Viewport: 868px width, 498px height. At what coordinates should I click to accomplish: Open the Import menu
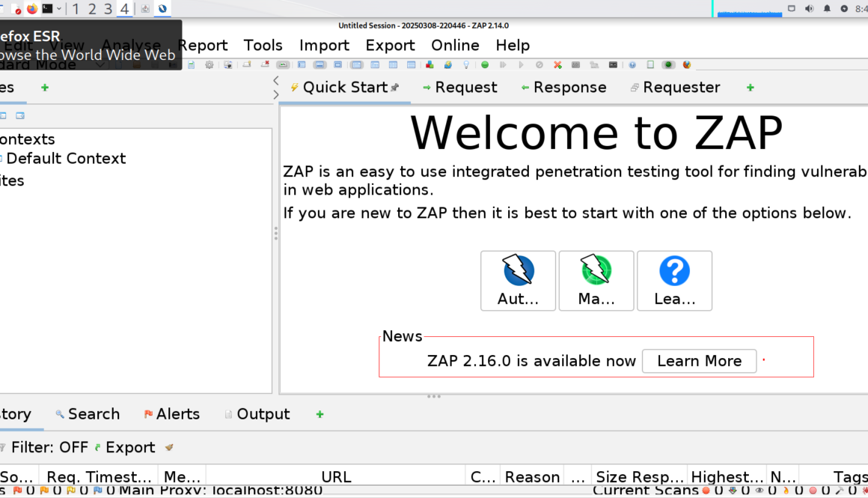pos(325,46)
